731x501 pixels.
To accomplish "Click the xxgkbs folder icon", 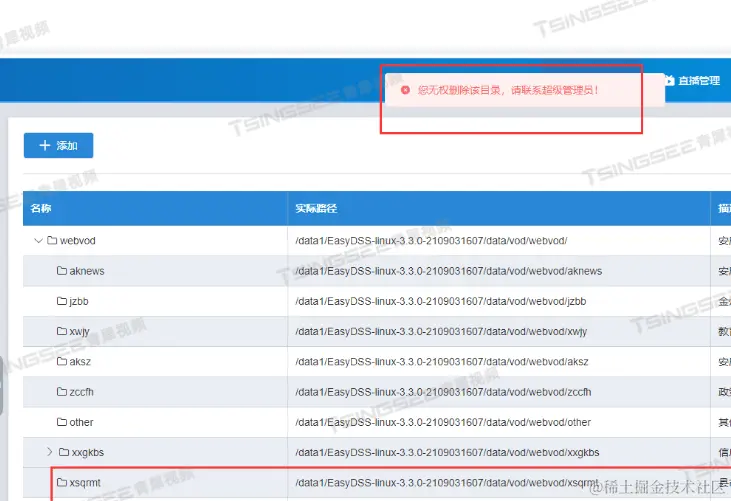I will coord(64,452).
